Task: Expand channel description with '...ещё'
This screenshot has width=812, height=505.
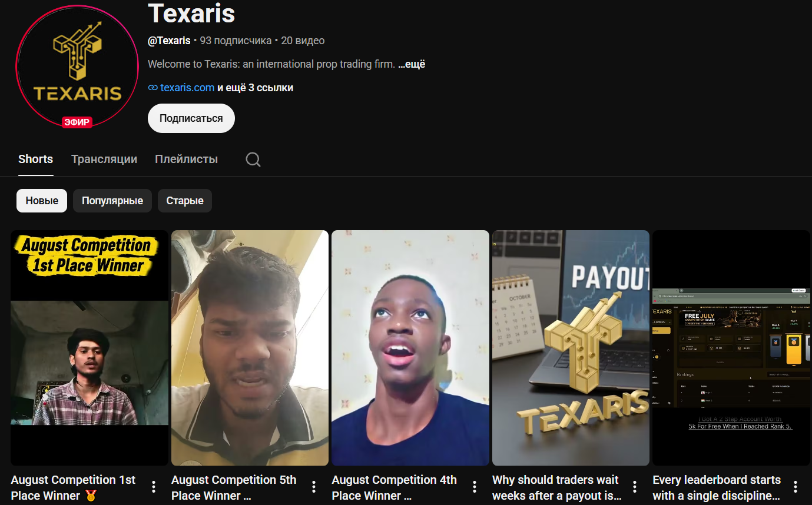Action: pyautogui.click(x=412, y=64)
